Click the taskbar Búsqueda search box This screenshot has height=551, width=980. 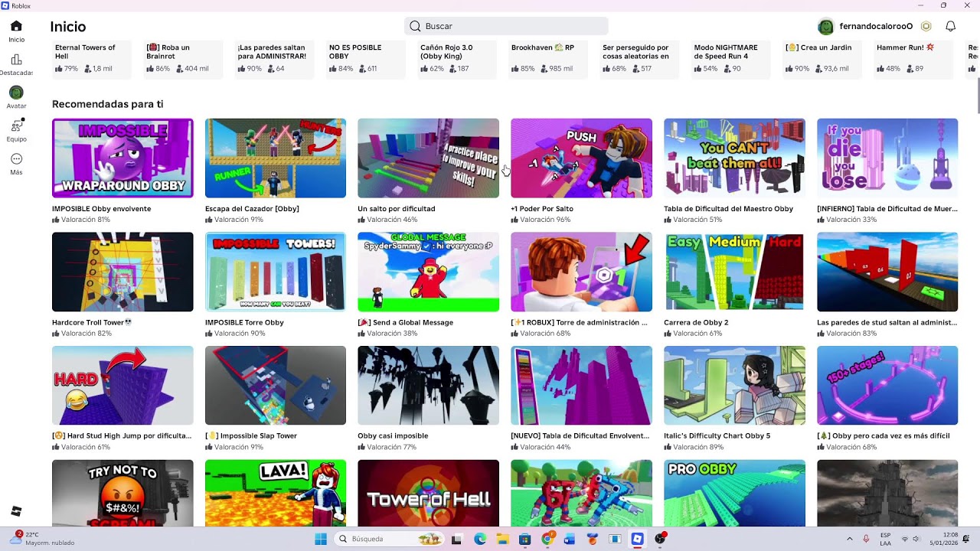pyautogui.click(x=389, y=539)
